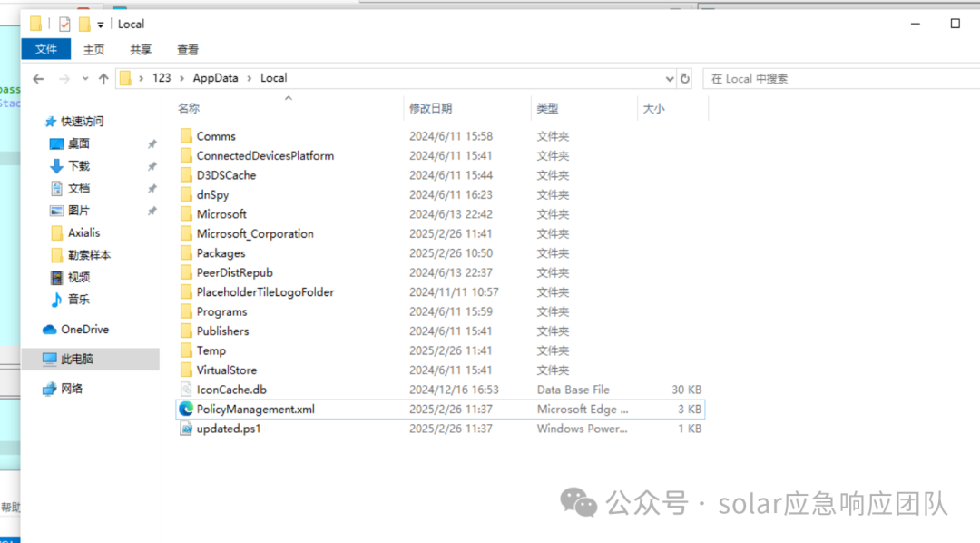Select the Edge icon of PolicyManagement.xml

pos(186,409)
